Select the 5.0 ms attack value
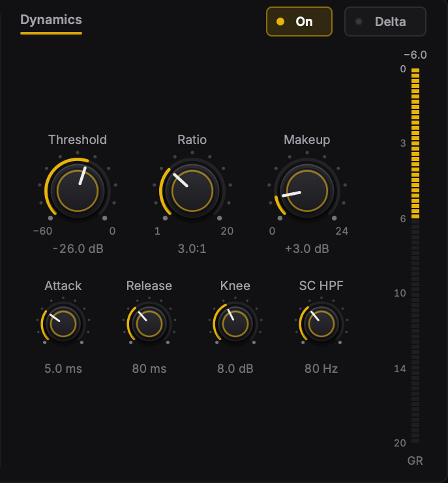This screenshot has width=448, height=483. point(63,368)
